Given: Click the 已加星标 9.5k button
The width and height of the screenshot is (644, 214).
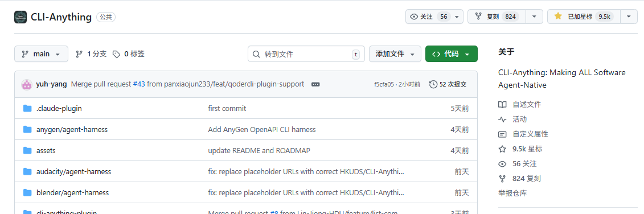Looking at the screenshot, I should (x=584, y=17).
